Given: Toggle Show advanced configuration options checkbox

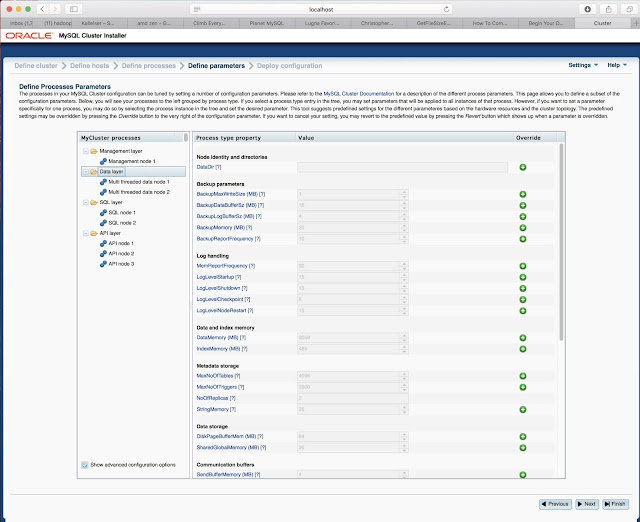Looking at the screenshot, I should pos(85,465).
